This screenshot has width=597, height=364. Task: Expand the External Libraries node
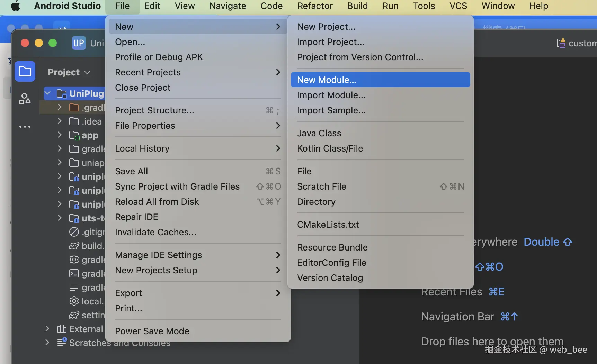[47, 329]
